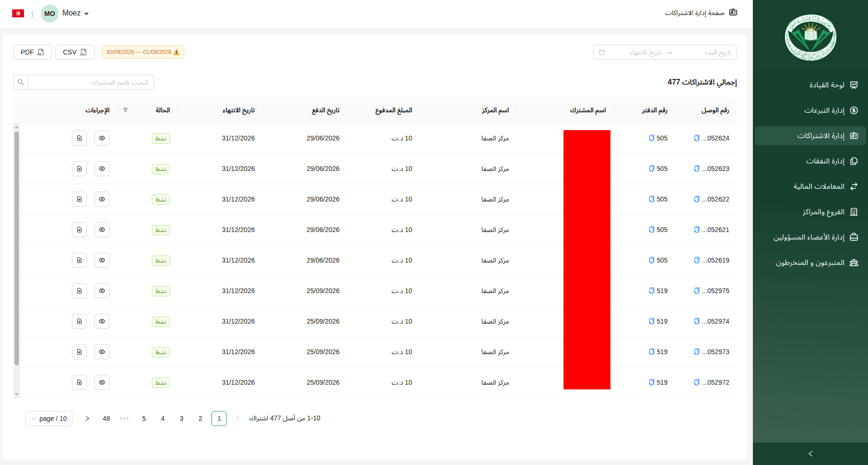This screenshot has width=868, height=465.
Task: Open the document icon for receipt 052975
Action: (79, 291)
